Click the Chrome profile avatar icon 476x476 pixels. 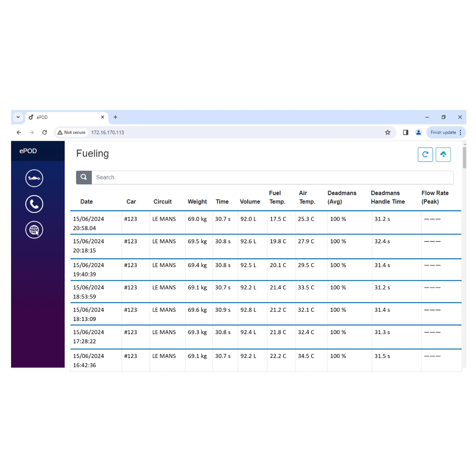tap(418, 132)
